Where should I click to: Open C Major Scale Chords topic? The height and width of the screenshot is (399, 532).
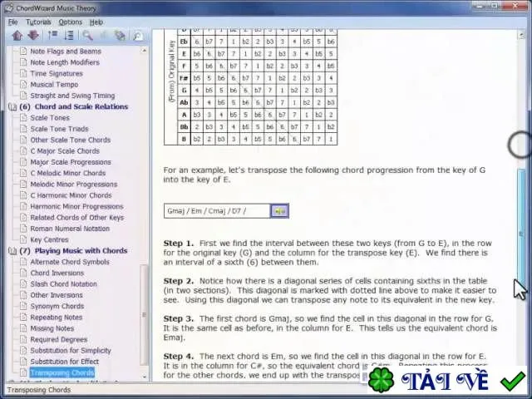(x=65, y=151)
